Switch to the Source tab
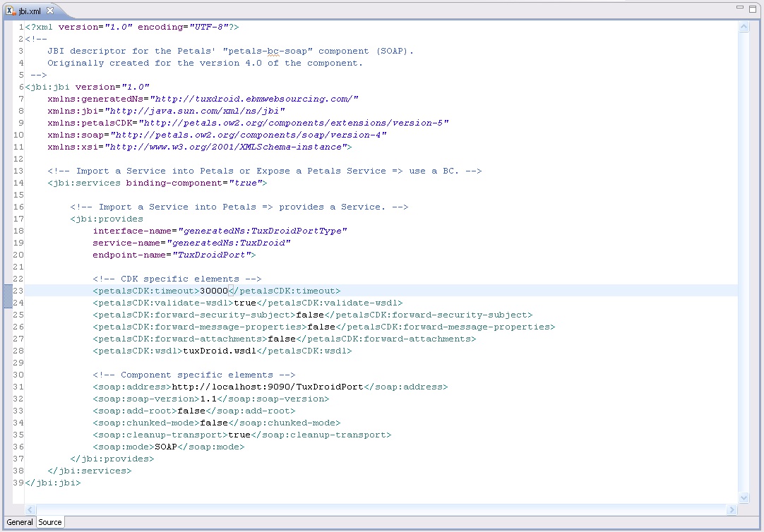The width and height of the screenshot is (764, 532). pos(50,522)
